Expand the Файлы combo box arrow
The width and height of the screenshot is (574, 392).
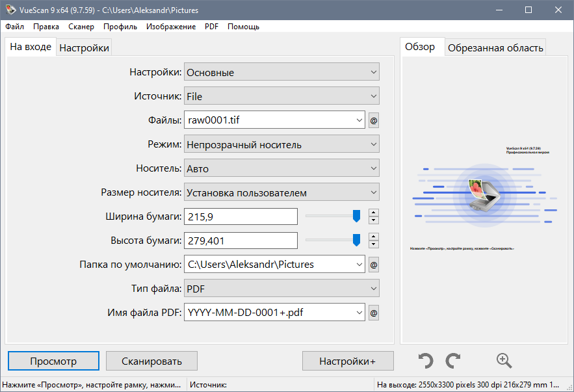click(x=359, y=120)
